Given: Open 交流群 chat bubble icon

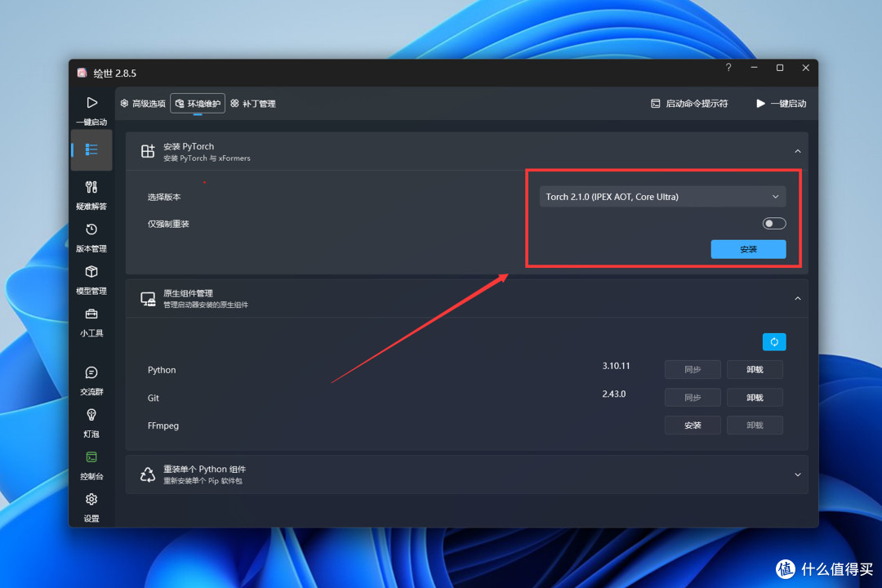Looking at the screenshot, I should [x=91, y=372].
